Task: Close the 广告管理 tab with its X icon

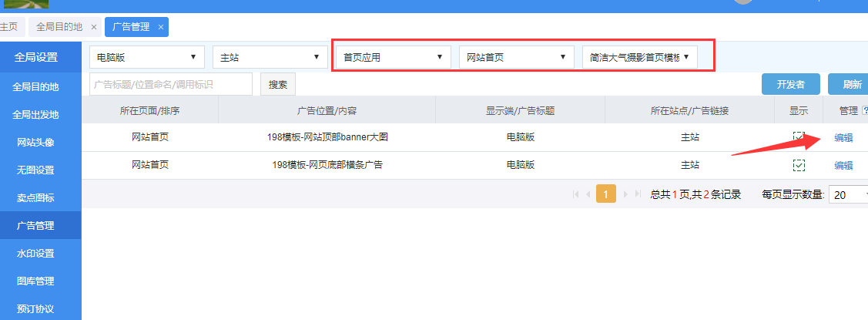Action: pyautogui.click(x=160, y=27)
